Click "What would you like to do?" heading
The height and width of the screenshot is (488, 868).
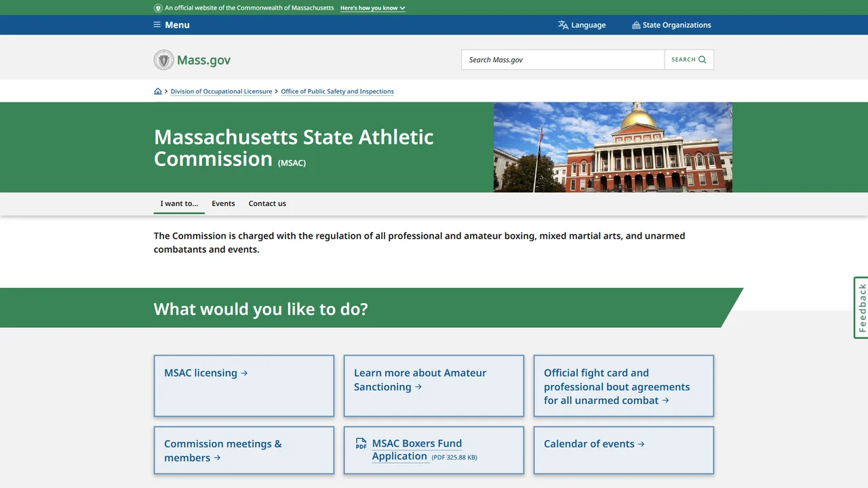click(x=260, y=309)
